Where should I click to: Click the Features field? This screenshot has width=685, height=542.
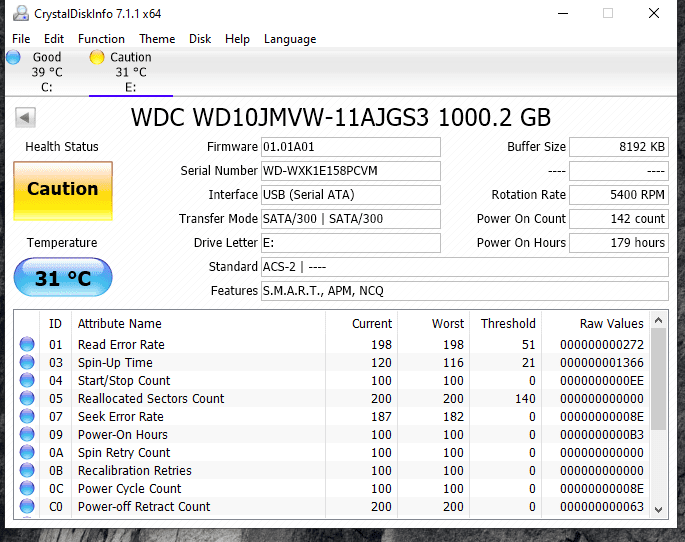pos(465,291)
